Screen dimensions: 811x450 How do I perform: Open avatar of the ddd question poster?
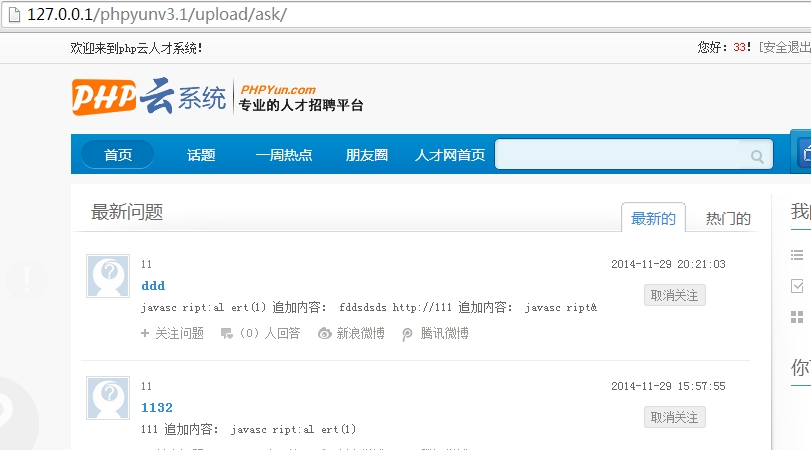(x=108, y=276)
